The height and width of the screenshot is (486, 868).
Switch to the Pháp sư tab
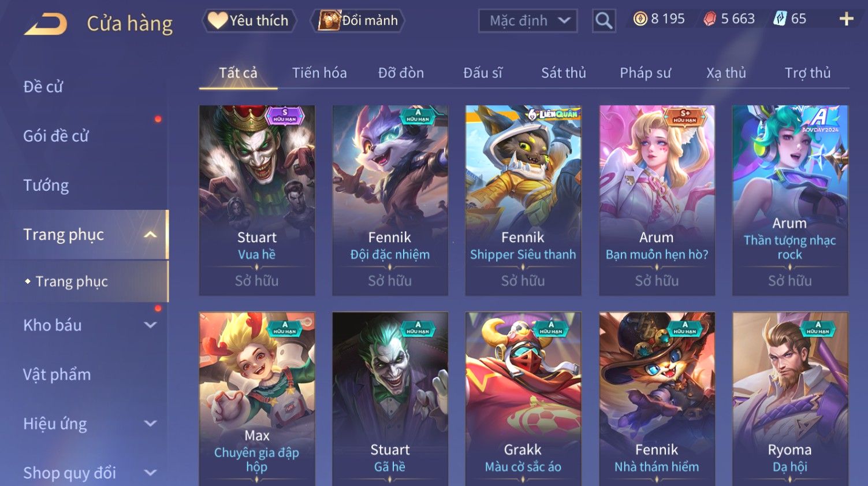click(x=645, y=73)
